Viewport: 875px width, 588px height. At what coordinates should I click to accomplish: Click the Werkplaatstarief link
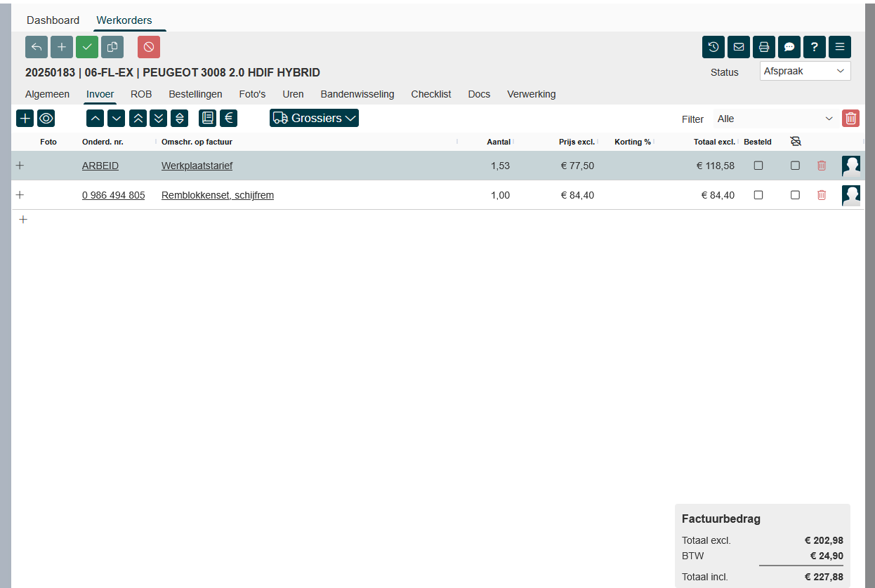click(x=197, y=166)
